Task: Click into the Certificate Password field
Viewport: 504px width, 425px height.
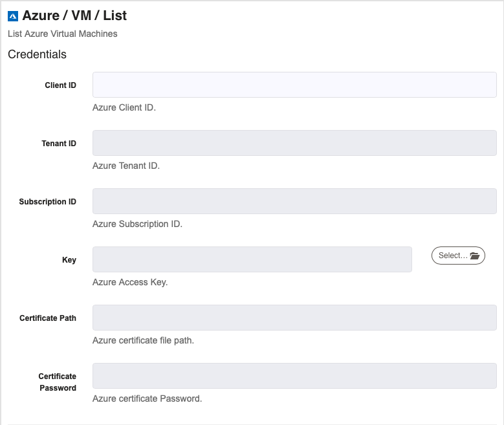Action: coord(294,376)
